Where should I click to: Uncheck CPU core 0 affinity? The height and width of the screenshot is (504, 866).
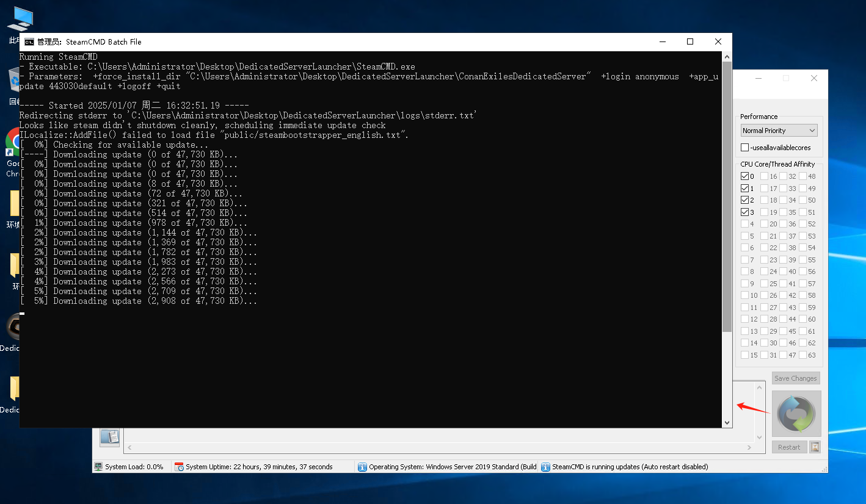click(x=744, y=176)
